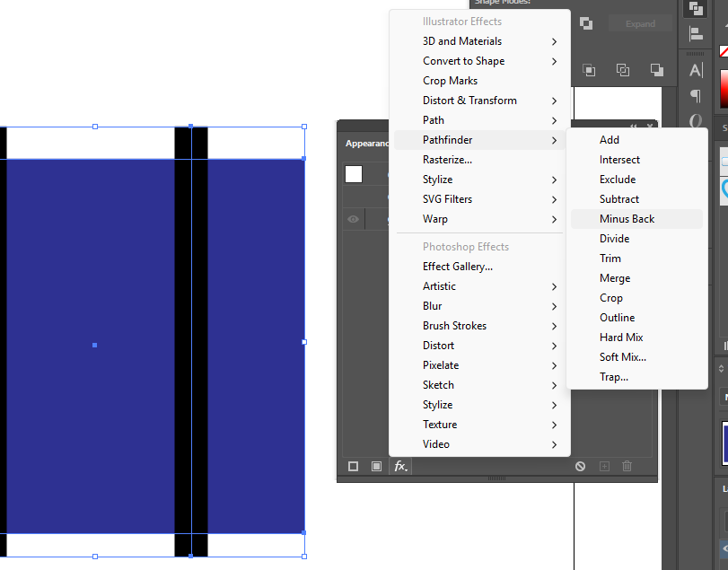
Task: Open the Paragraph panel icon
Action: pyautogui.click(x=696, y=96)
